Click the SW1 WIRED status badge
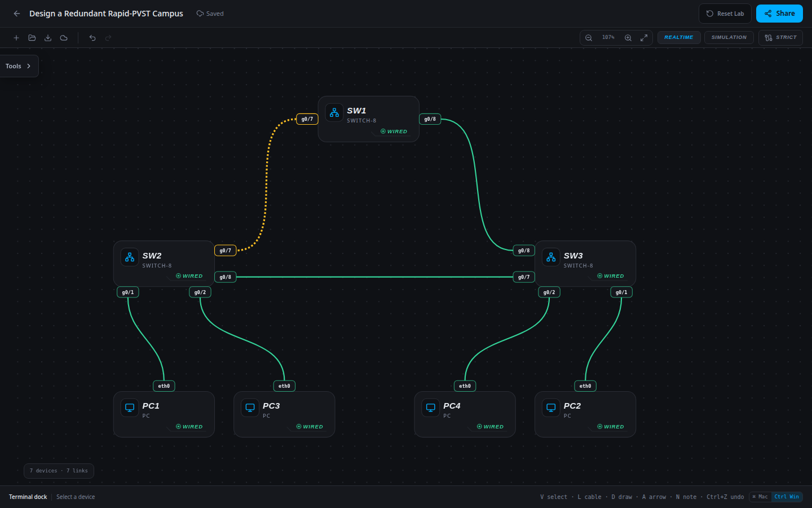812x508 pixels. tap(394, 132)
